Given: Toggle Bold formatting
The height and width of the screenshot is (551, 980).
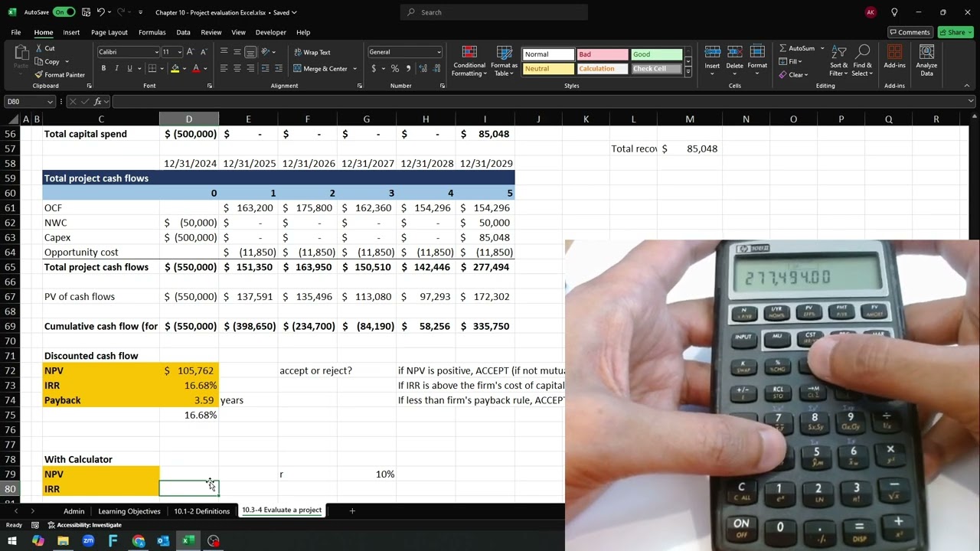Looking at the screenshot, I should (x=103, y=68).
